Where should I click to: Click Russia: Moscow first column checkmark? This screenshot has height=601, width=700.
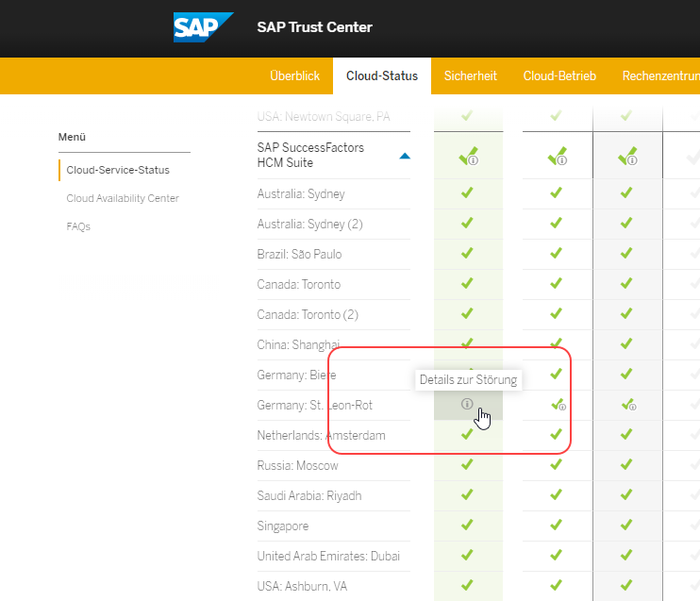coord(467,464)
